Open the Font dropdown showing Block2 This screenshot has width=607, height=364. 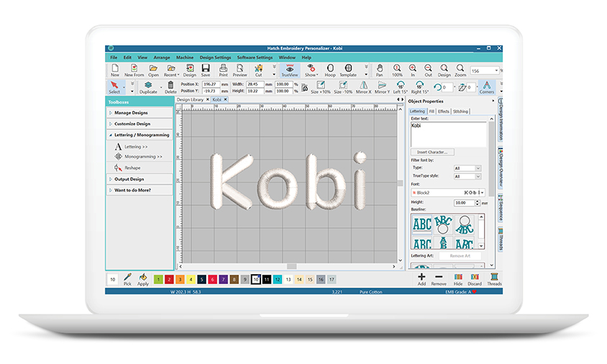[448, 193]
